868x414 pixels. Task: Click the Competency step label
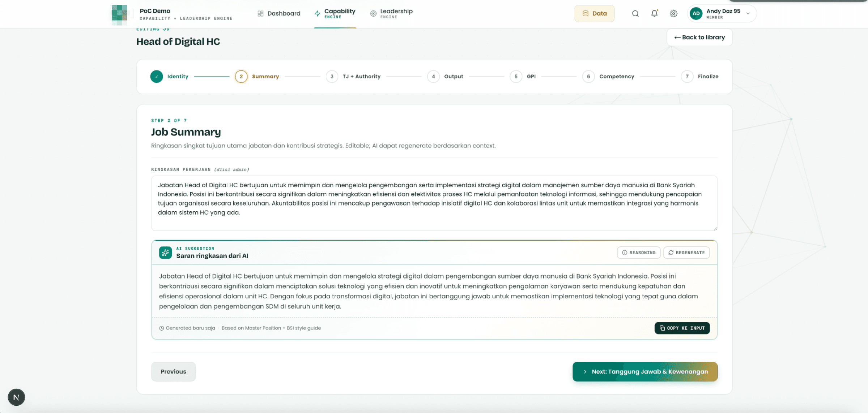tap(617, 77)
